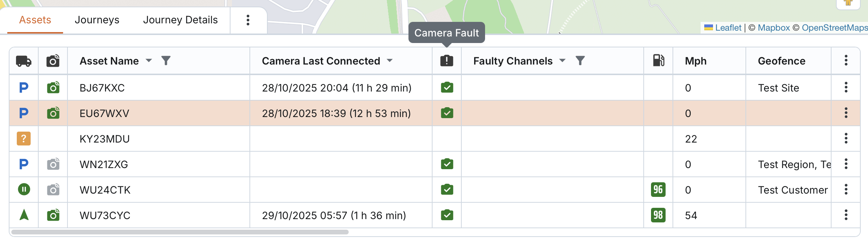
Task: Filter the Asset Name column
Action: pyautogui.click(x=166, y=61)
